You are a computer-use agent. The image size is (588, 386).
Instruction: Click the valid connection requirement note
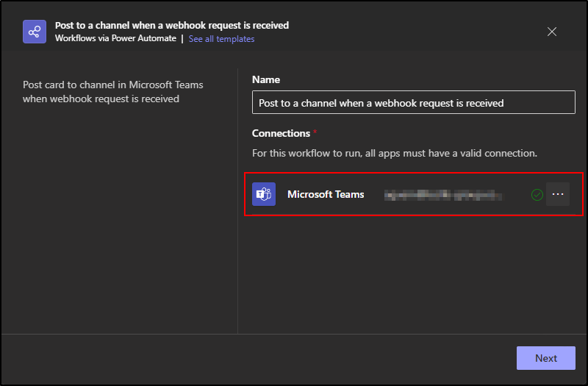[x=395, y=154]
